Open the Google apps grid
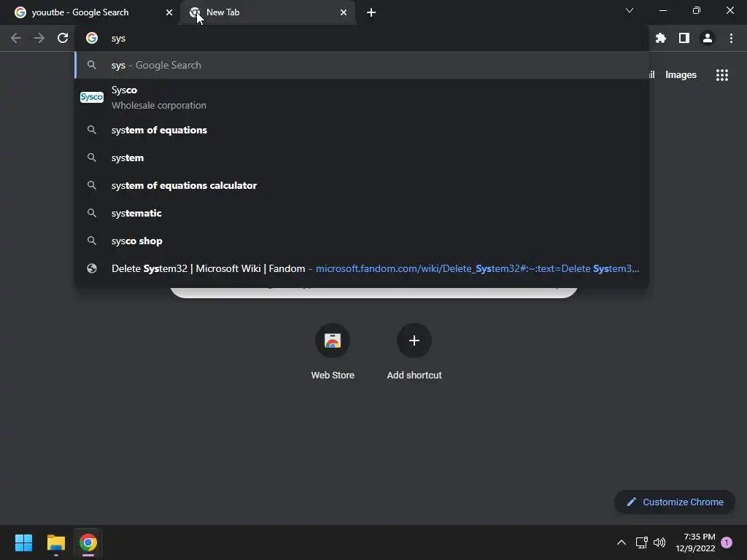Image resolution: width=747 pixels, height=560 pixels. tap(722, 75)
